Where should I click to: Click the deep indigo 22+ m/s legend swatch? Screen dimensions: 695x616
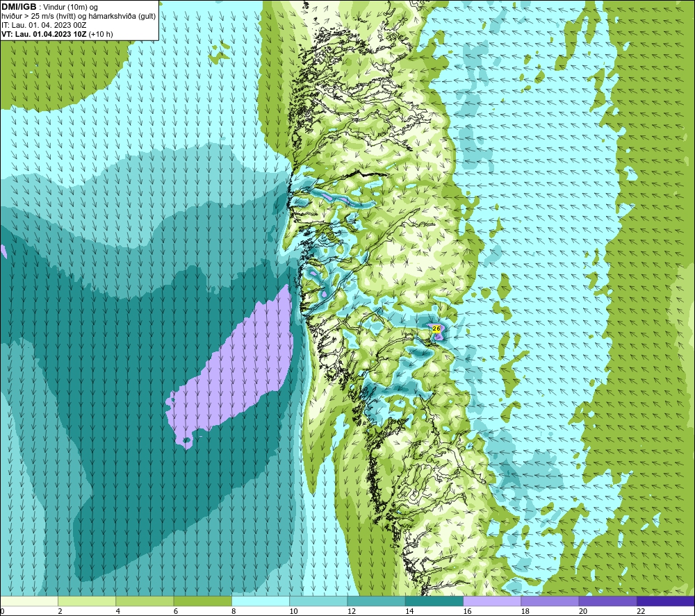(666, 601)
